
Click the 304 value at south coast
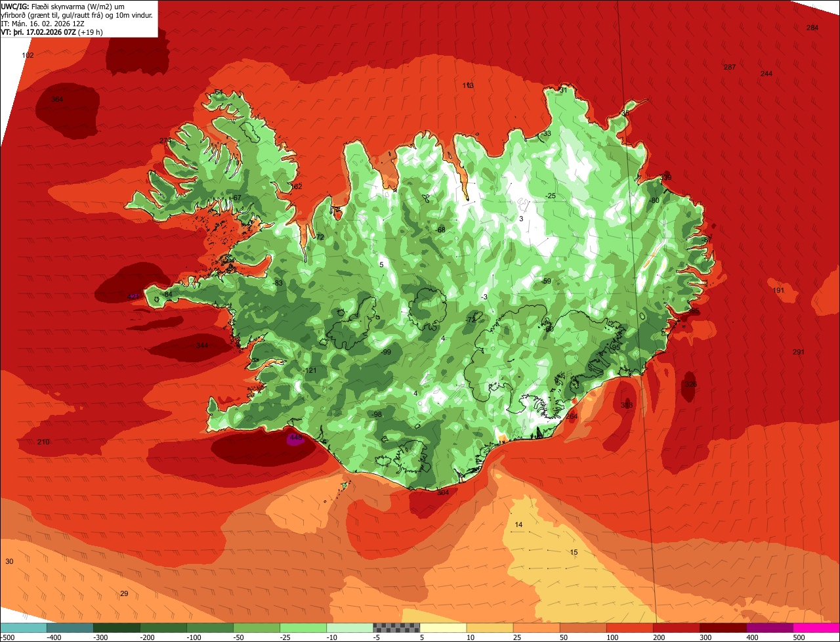[443, 492]
